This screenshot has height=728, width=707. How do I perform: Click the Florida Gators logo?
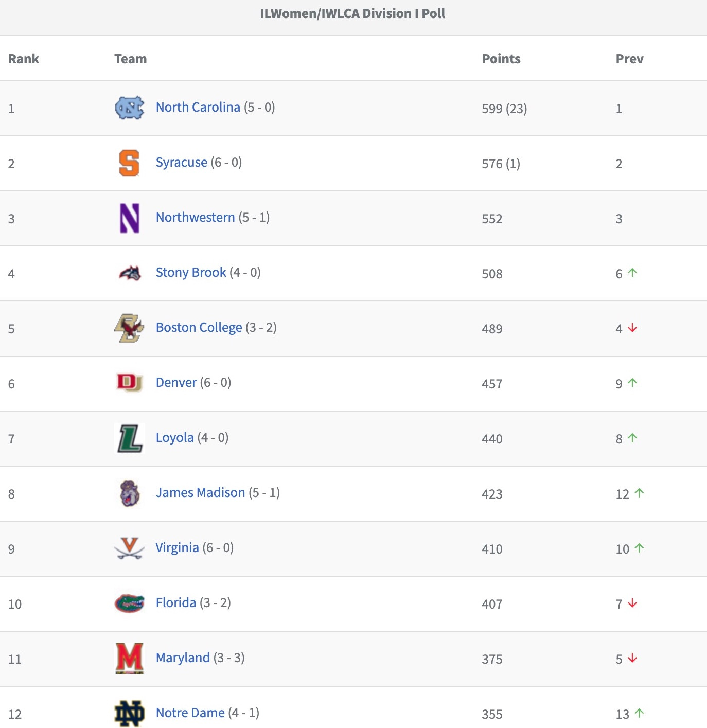tap(129, 603)
